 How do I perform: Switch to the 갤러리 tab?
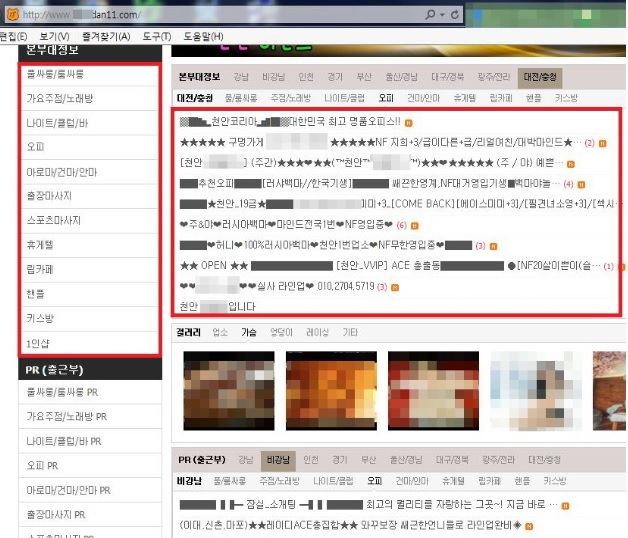pos(190,332)
